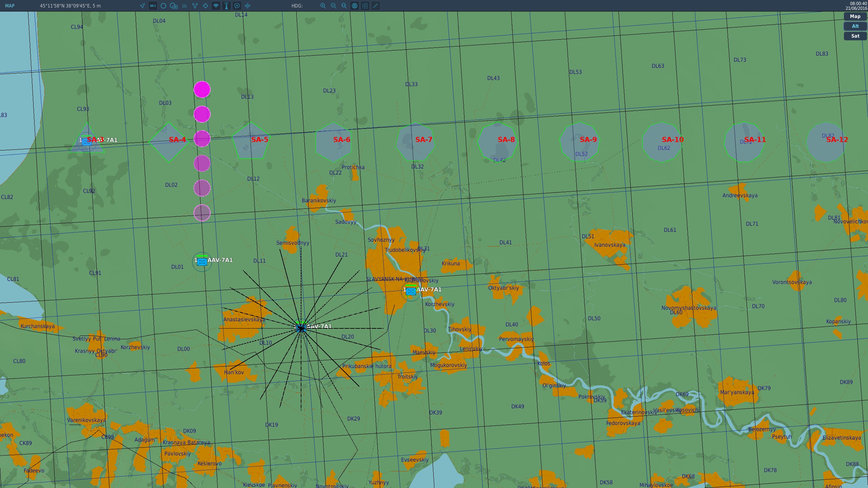Click the navigation arrow icon in toolbar

(x=142, y=6)
